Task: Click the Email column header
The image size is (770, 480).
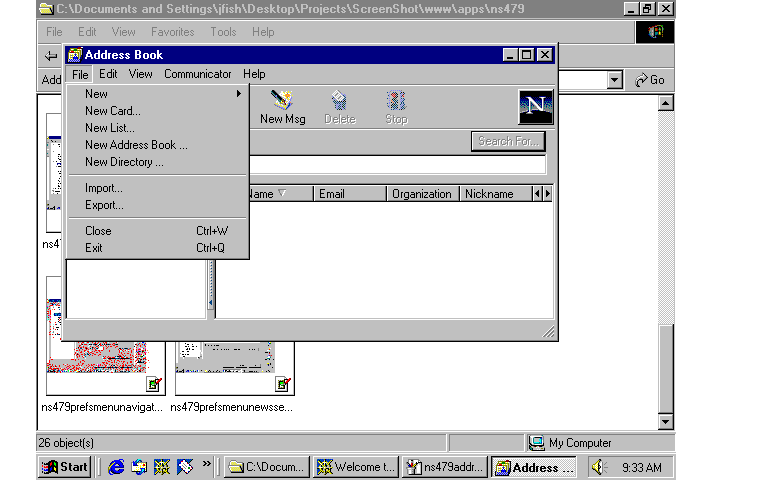Action: (x=350, y=194)
